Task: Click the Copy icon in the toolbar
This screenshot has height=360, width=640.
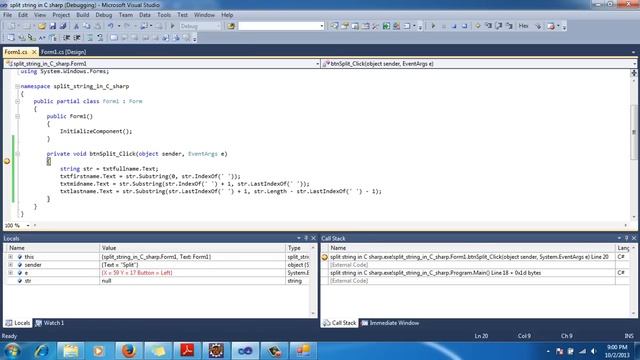Action: point(87,26)
